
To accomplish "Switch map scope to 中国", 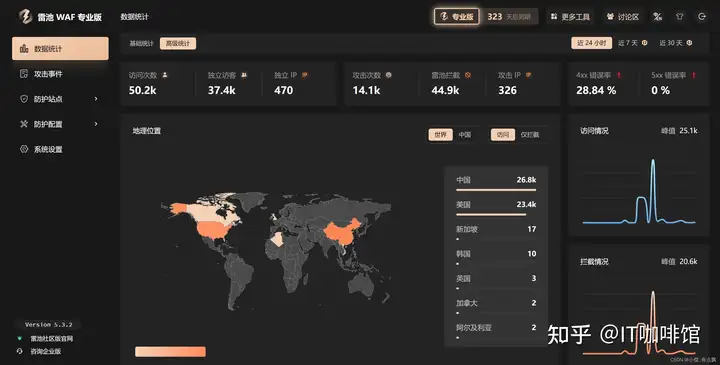I will coord(465,135).
